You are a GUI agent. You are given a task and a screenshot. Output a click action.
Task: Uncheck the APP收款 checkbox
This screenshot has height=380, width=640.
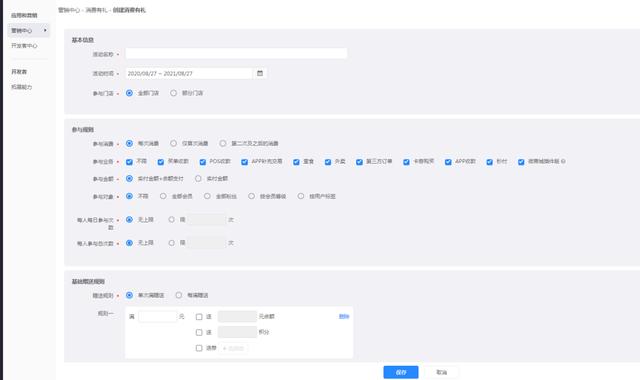tap(448, 162)
